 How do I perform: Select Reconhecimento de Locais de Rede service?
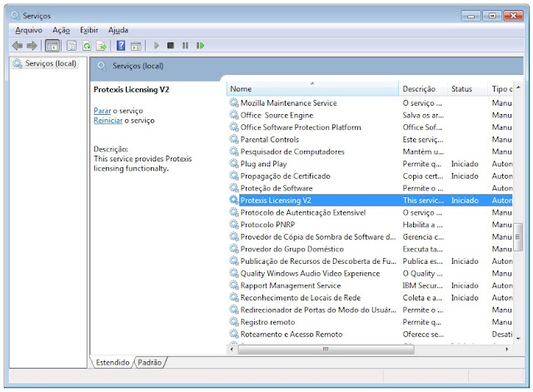tap(370, 298)
